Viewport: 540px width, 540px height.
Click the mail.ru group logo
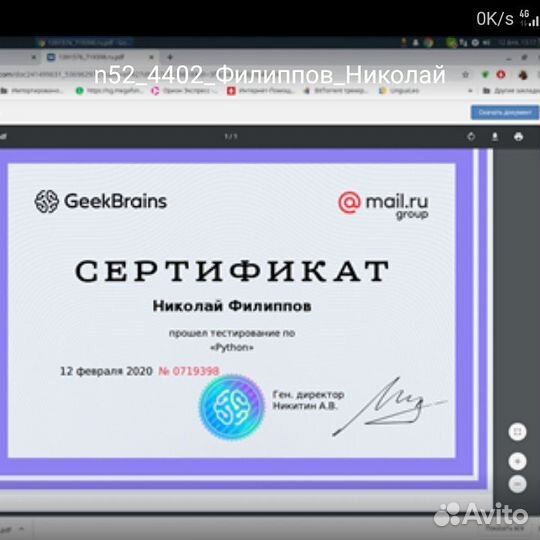click(x=383, y=206)
